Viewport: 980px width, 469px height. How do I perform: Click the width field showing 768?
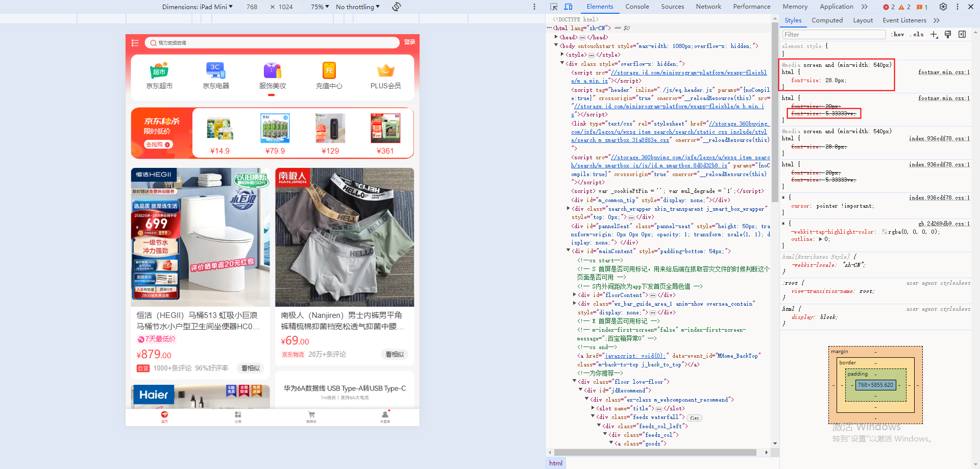[x=252, y=7]
